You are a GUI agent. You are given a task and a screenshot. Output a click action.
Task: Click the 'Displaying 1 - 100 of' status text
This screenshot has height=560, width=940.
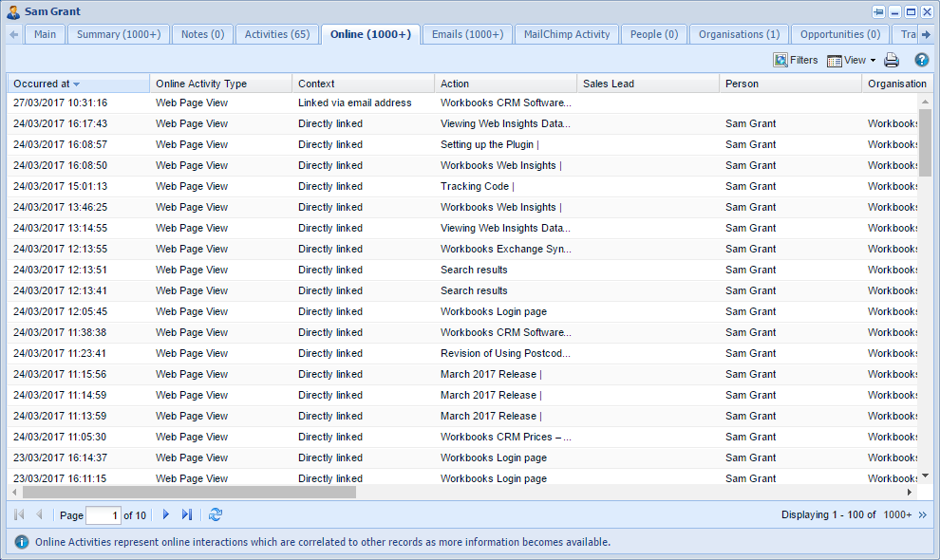coord(829,515)
